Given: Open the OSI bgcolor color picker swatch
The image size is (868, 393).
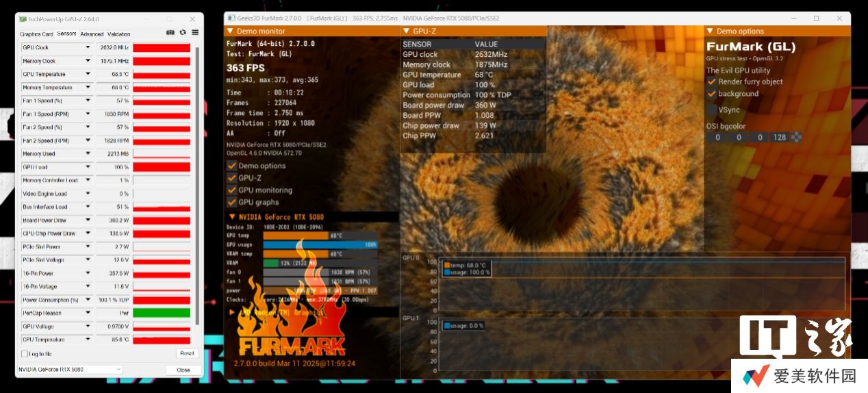Looking at the screenshot, I should coord(796,137).
